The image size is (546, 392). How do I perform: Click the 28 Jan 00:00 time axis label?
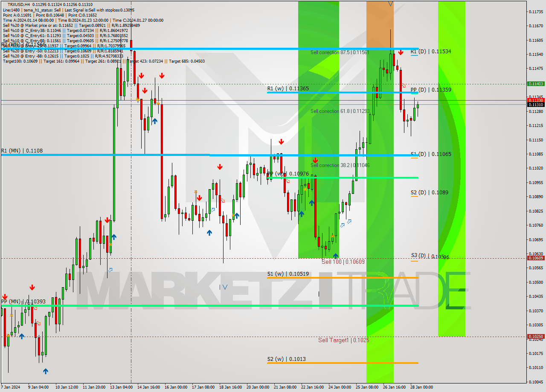click(421, 387)
